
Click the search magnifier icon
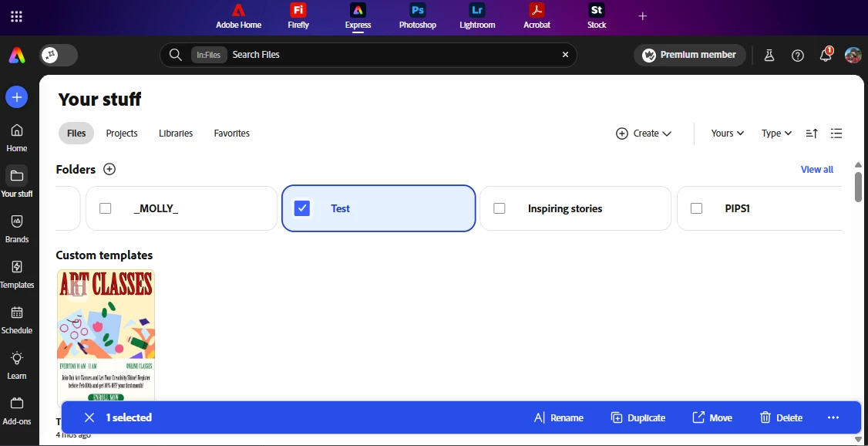[x=176, y=55]
